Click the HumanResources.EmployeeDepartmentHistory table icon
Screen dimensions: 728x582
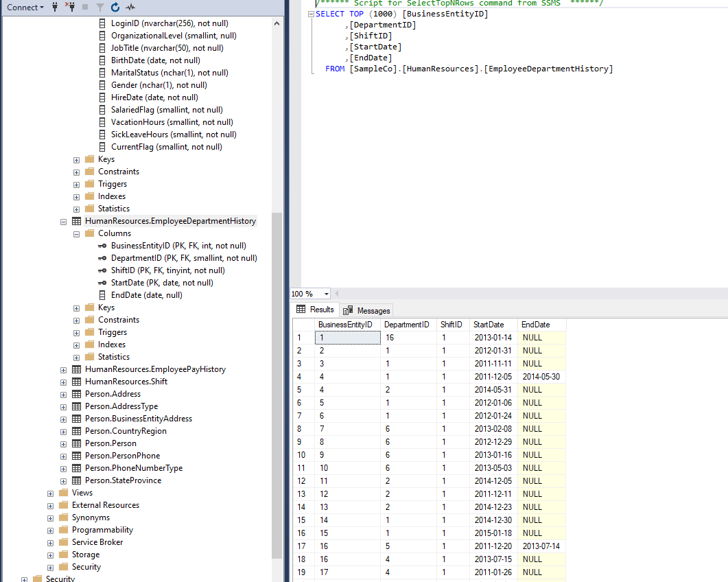tap(77, 221)
